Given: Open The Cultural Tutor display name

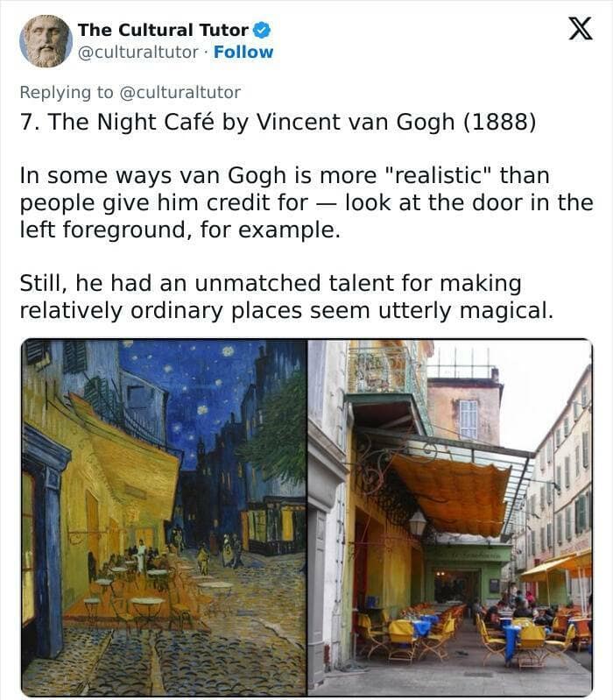Looking at the screenshot, I should click(164, 29).
